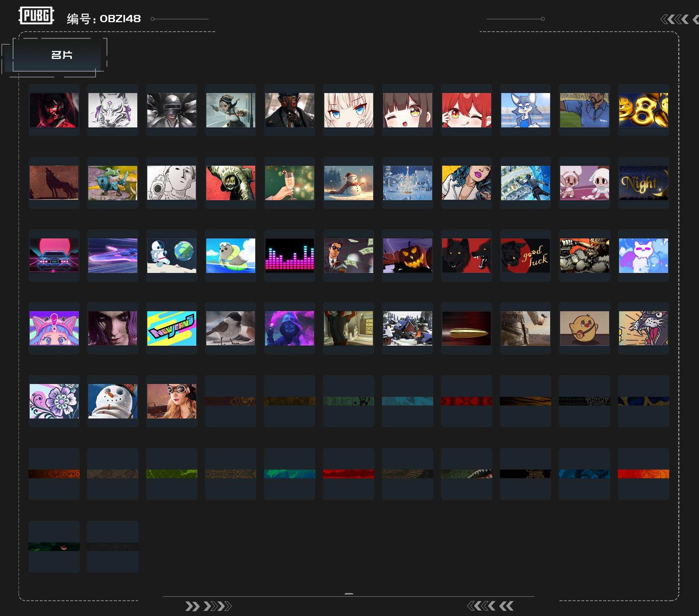Select the blonde blue-eyed anime girl nameplate
This screenshot has height=616, width=699.
pyautogui.click(x=349, y=110)
